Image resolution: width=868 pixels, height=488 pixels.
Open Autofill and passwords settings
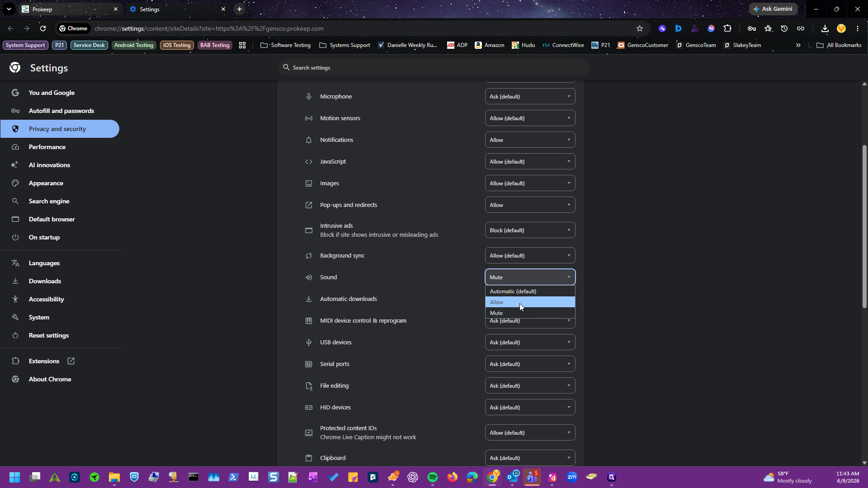[x=60, y=111]
